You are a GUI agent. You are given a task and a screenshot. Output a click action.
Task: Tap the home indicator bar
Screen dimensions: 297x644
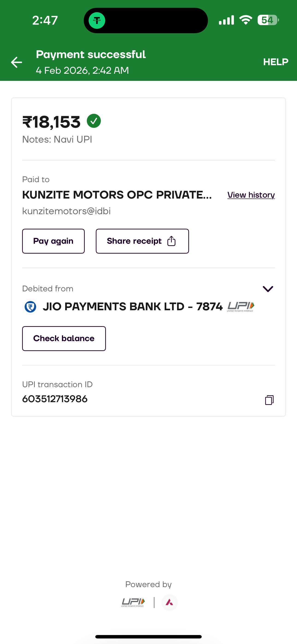(x=148, y=637)
